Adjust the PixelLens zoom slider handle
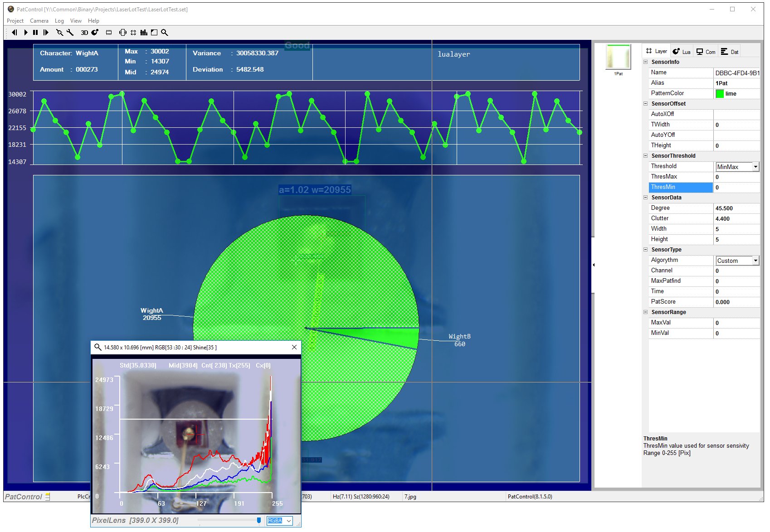Image resolution: width=770 pixels, height=532 pixels. pos(259,521)
